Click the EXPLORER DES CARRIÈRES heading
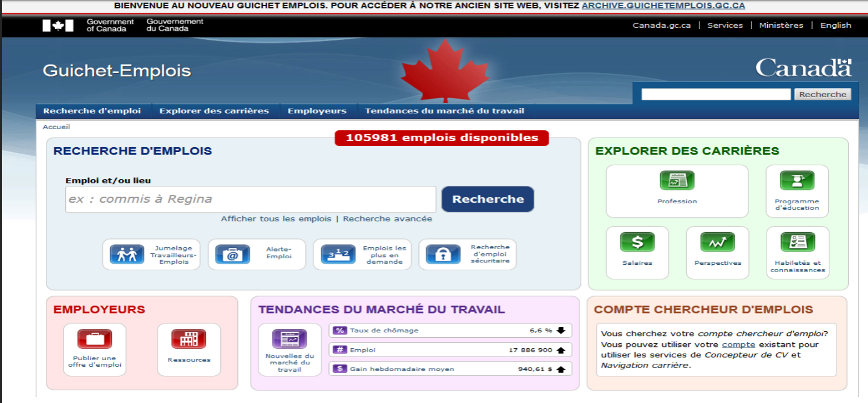 (688, 151)
